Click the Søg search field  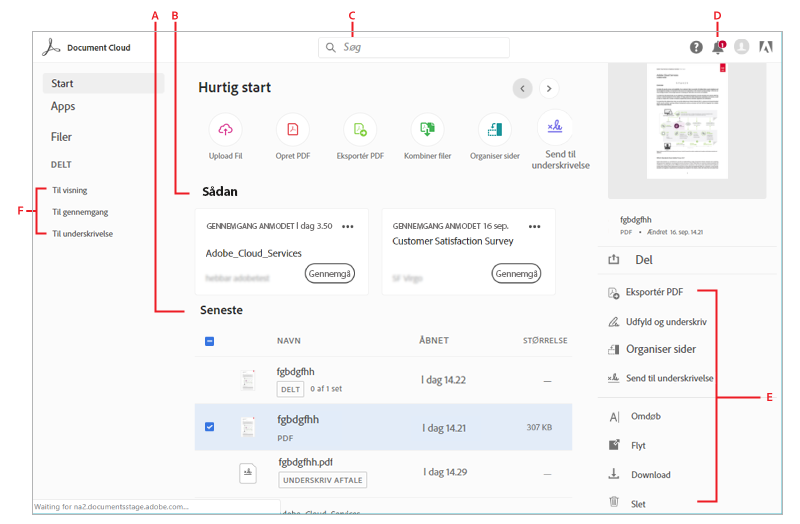(414, 47)
